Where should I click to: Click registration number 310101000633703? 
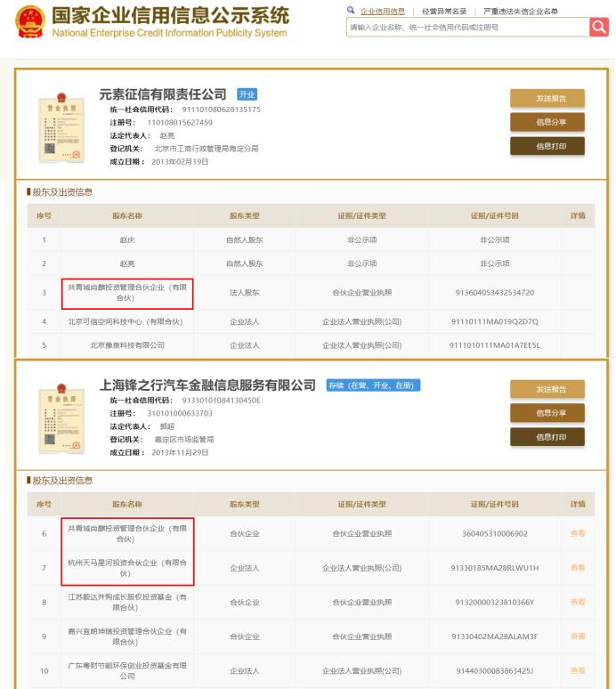179,413
